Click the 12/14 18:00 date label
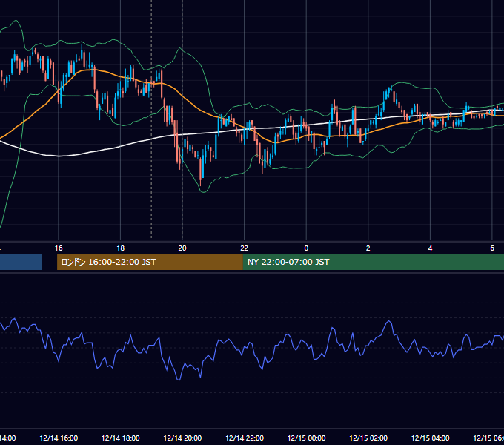This screenshot has width=504, height=445. (121, 438)
